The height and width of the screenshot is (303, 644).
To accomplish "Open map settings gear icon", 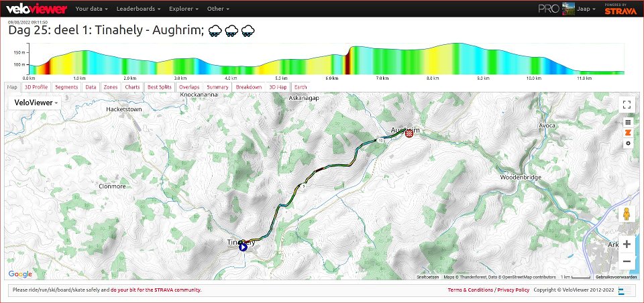I will pyautogui.click(x=627, y=143).
